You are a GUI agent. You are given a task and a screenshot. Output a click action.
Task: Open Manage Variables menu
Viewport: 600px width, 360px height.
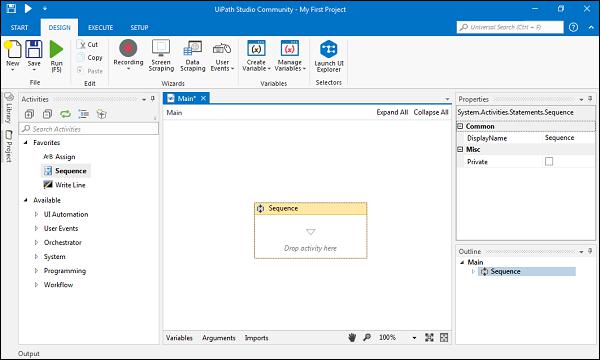[290, 55]
